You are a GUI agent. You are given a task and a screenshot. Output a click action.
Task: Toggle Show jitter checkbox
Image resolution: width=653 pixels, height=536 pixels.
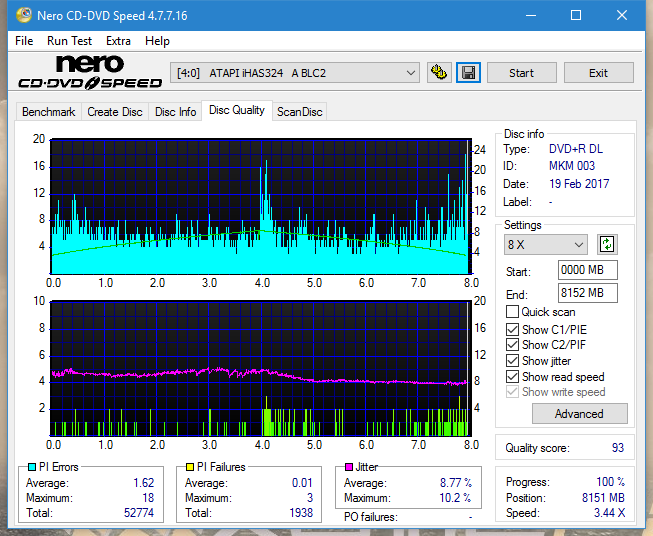point(512,361)
